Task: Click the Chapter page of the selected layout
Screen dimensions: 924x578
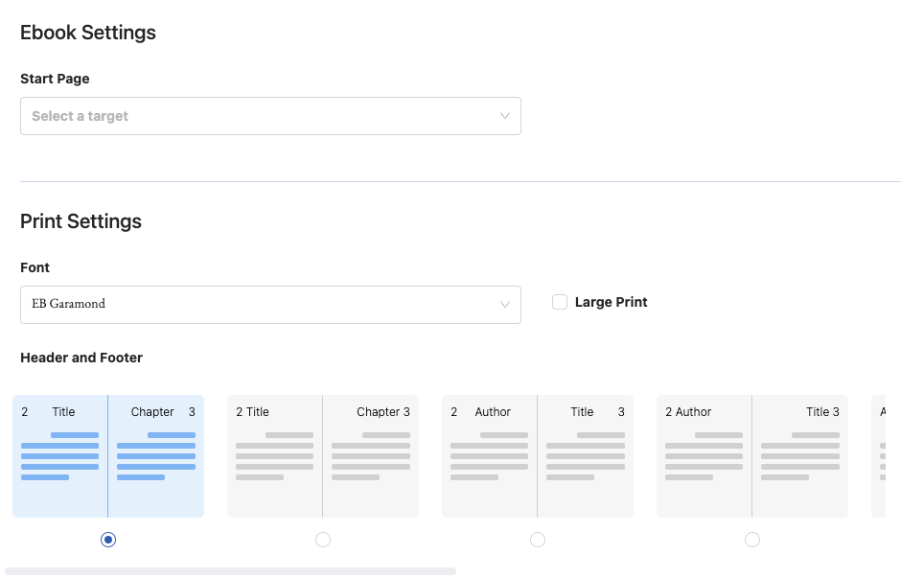Action: pos(156,455)
